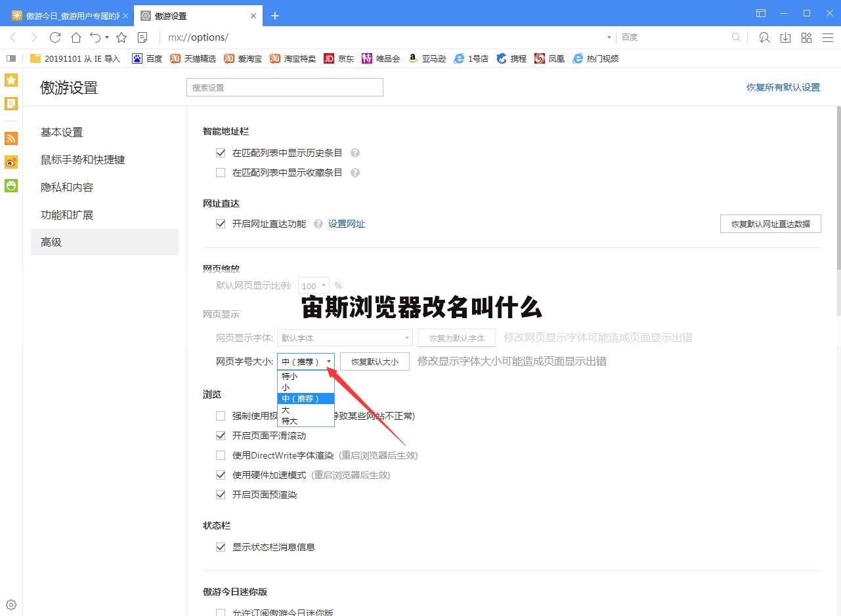Click 设置网址 link

347,224
